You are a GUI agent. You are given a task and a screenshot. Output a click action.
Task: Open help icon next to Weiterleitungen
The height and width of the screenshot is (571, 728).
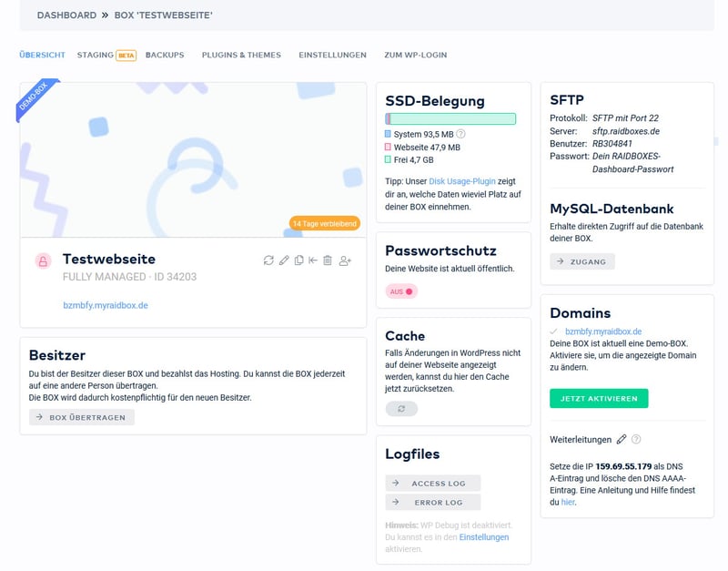tap(636, 439)
